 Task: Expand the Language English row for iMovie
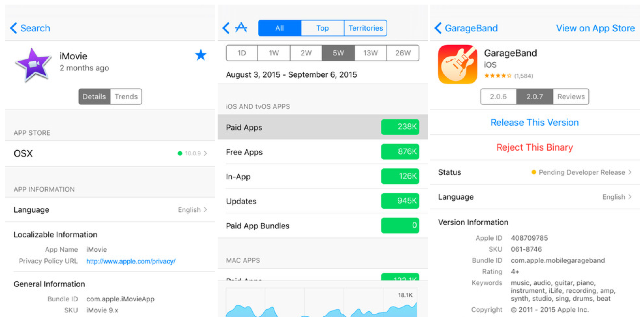click(x=207, y=210)
